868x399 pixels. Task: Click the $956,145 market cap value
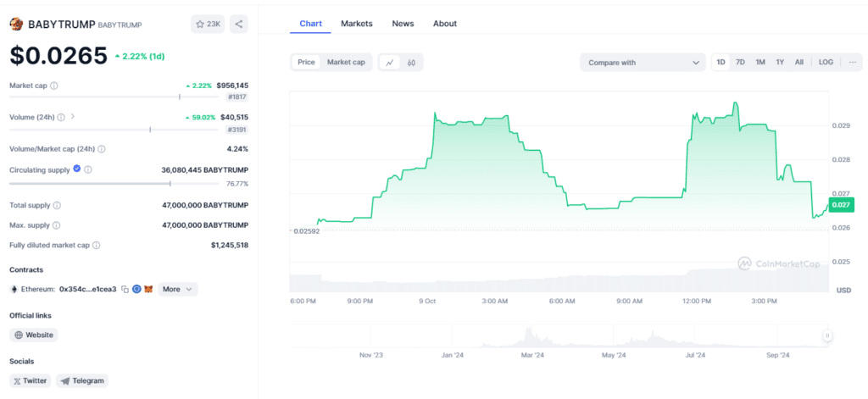(x=232, y=86)
